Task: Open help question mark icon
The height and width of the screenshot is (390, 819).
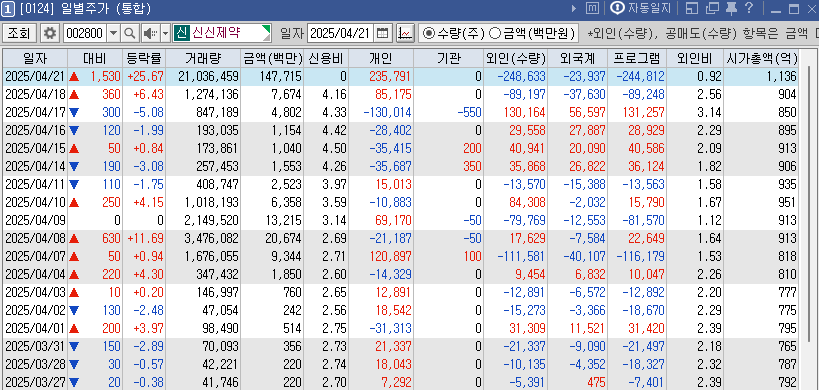Action: pyautogui.click(x=749, y=8)
